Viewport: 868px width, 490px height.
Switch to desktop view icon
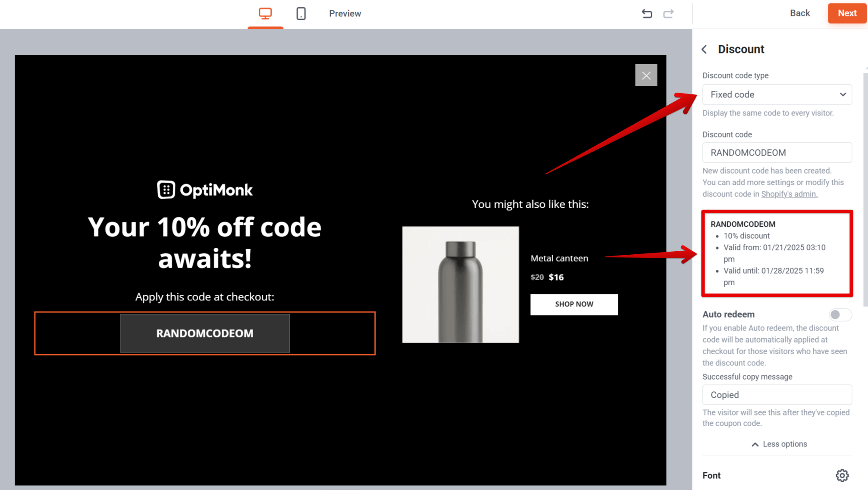pos(265,13)
